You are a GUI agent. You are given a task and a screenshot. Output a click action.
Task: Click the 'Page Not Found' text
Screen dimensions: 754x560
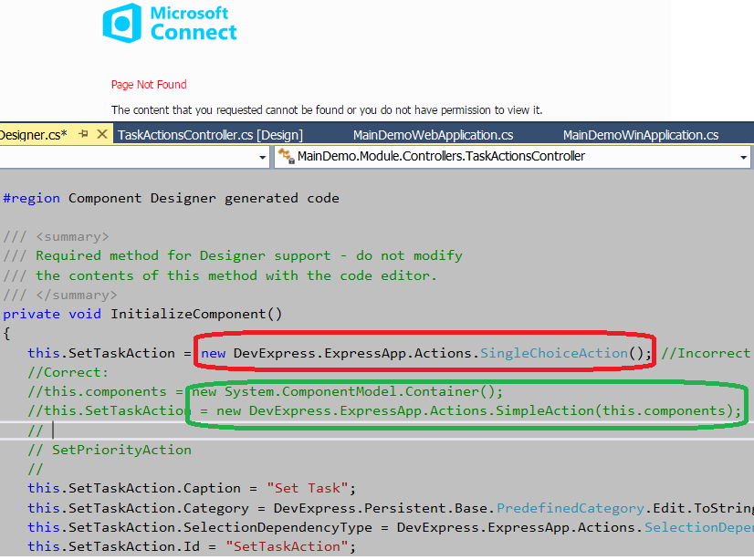click(x=149, y=85)
